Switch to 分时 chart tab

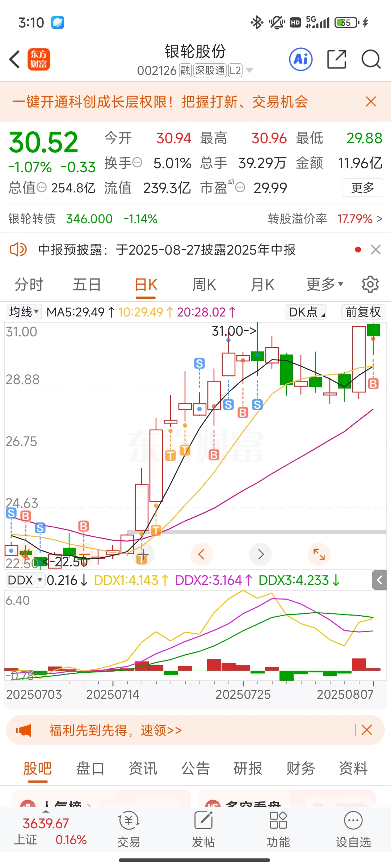point(29,285)
